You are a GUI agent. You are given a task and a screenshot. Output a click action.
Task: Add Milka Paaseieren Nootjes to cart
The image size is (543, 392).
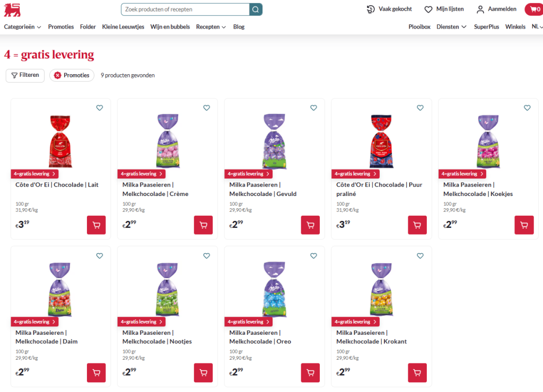click(x=203, y=372)
